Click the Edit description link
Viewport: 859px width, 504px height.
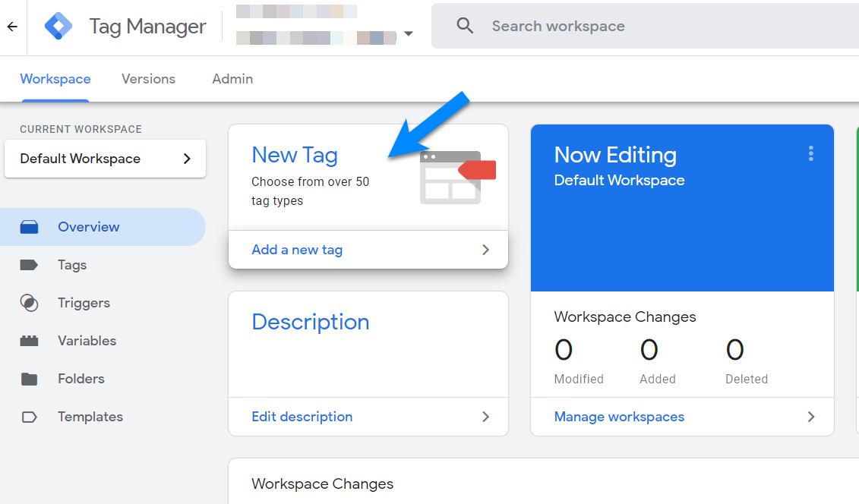(302, 417)
